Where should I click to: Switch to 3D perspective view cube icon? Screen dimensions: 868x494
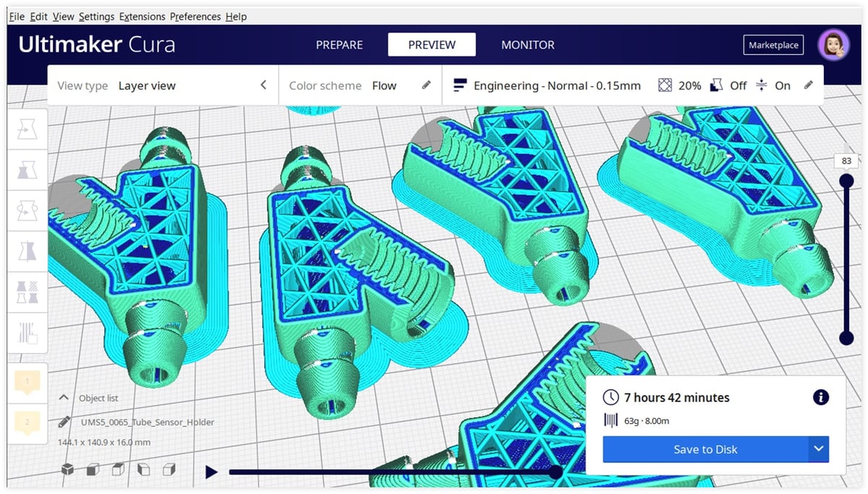[x=67, y=470]
